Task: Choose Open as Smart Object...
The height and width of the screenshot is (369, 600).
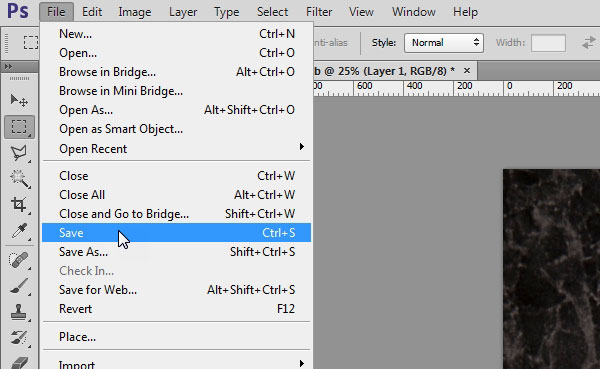Action: pyautogui.click(x=176, y=129)
